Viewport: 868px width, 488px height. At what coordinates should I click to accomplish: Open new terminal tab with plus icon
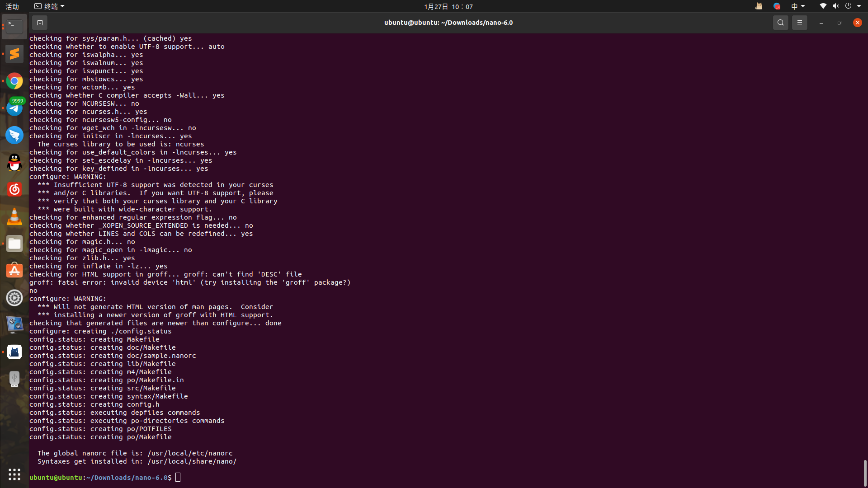click(40, 23)
